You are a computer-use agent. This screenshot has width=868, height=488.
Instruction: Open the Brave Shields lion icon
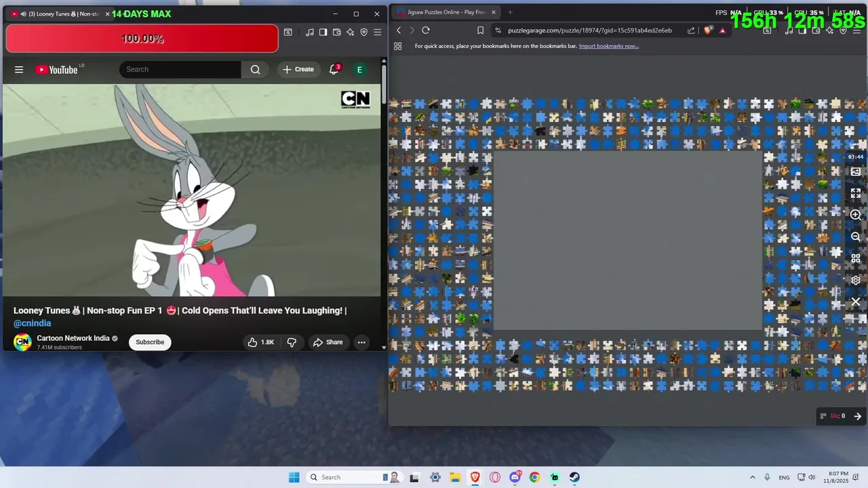(708, 30)
